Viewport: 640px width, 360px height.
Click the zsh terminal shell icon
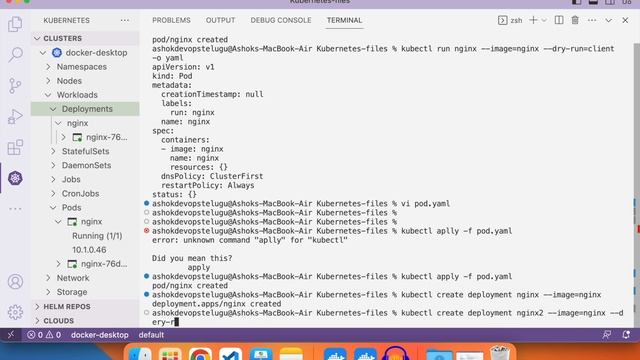(502, 20)
